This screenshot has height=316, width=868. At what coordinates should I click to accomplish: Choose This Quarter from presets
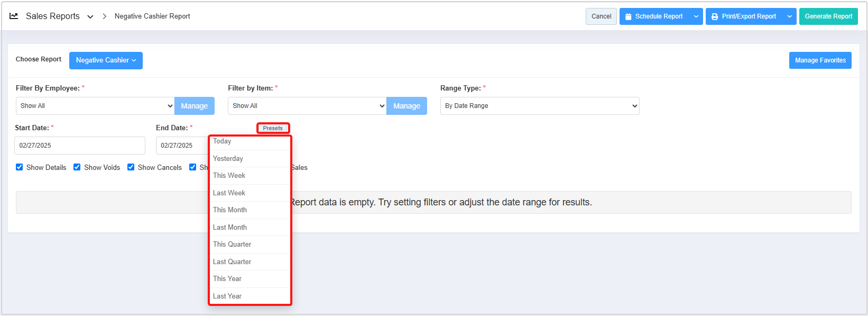point(232,245)
